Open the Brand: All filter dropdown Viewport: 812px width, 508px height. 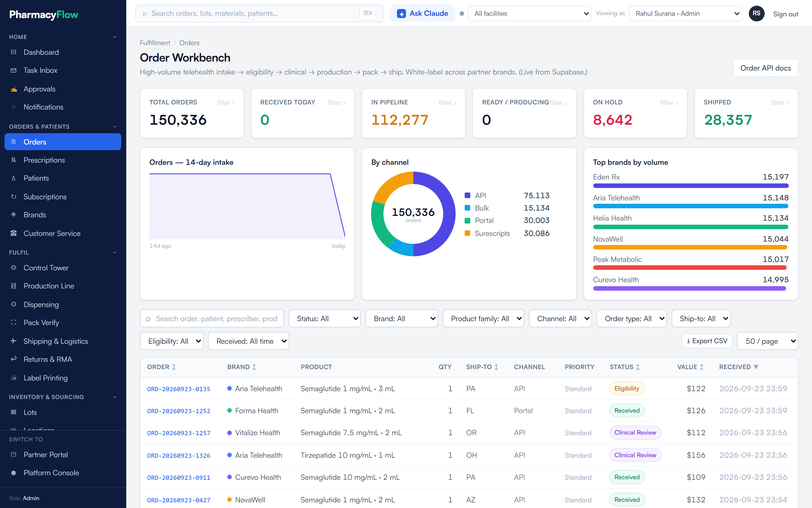401,319
